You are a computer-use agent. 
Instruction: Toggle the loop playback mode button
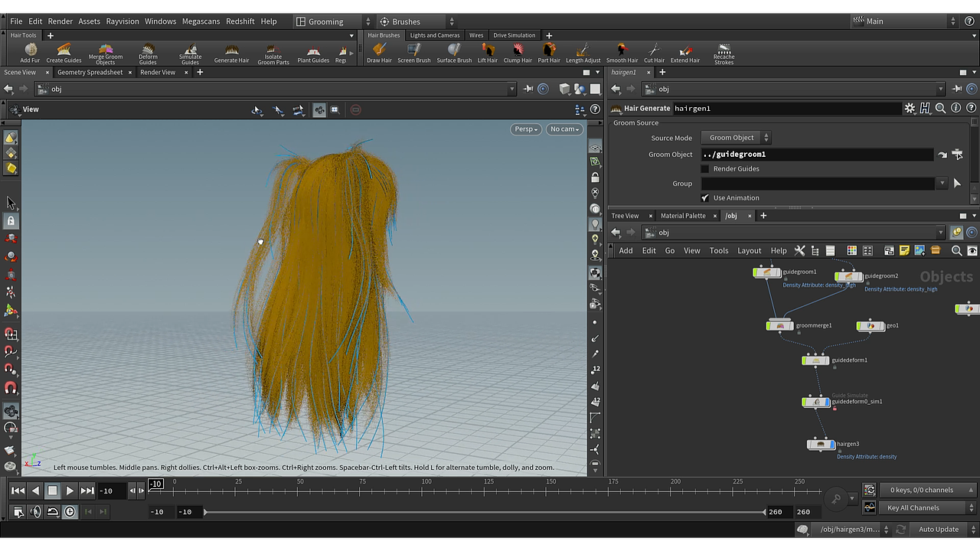[x=53, y=512]
